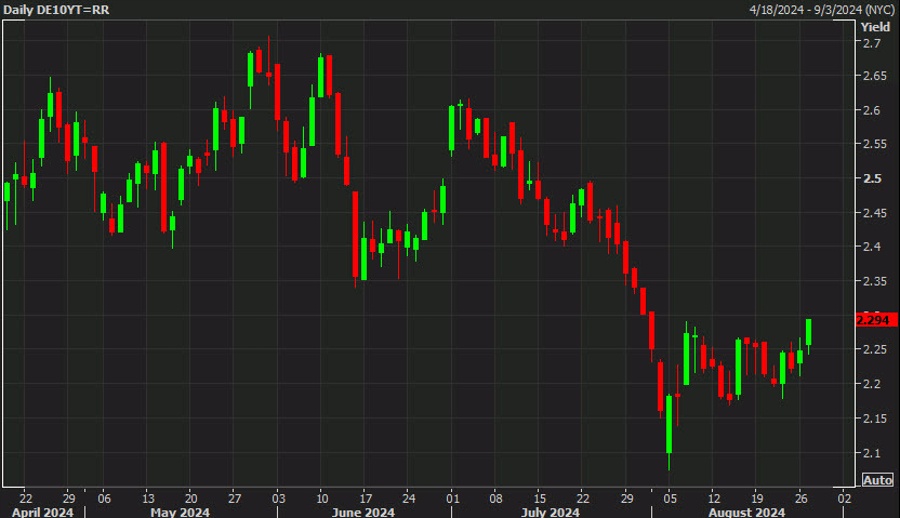Select the latest green candle at right edge

(x=807, y=333)
